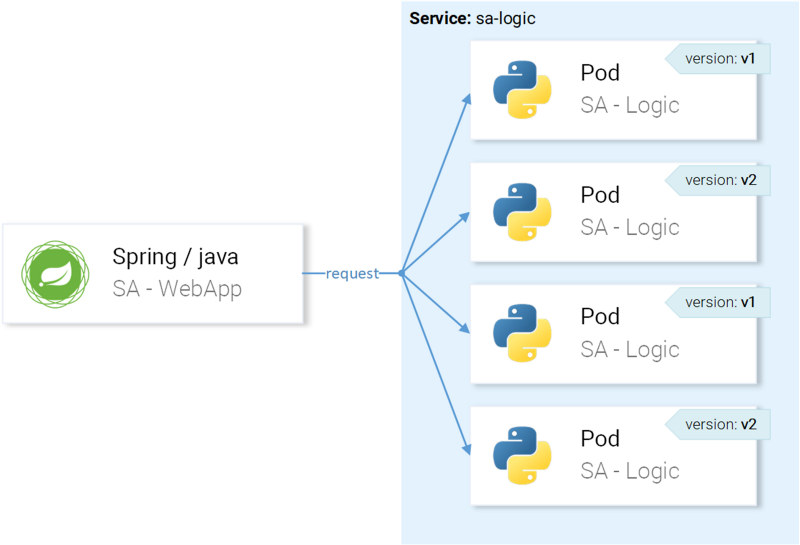Select the Python icon in the second pod
The height and width of the screenshot is (545, 800).
pyautogui.click(x=522, y=212)
